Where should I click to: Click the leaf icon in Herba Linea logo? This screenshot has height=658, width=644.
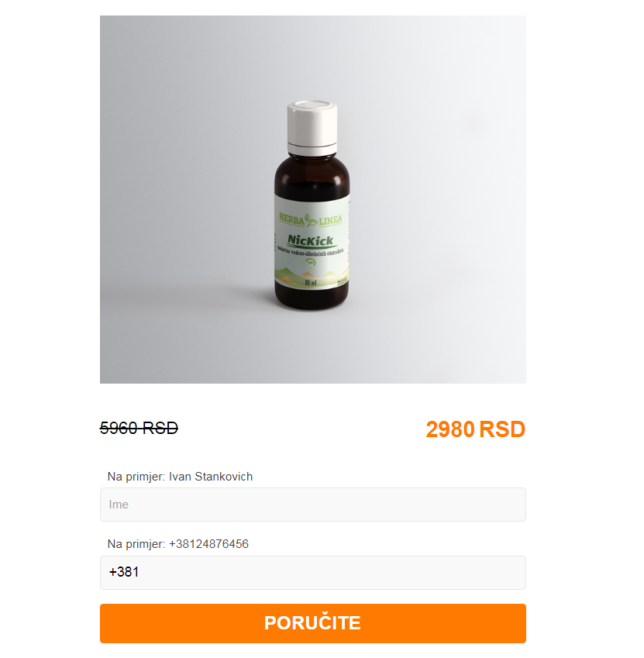312,219
